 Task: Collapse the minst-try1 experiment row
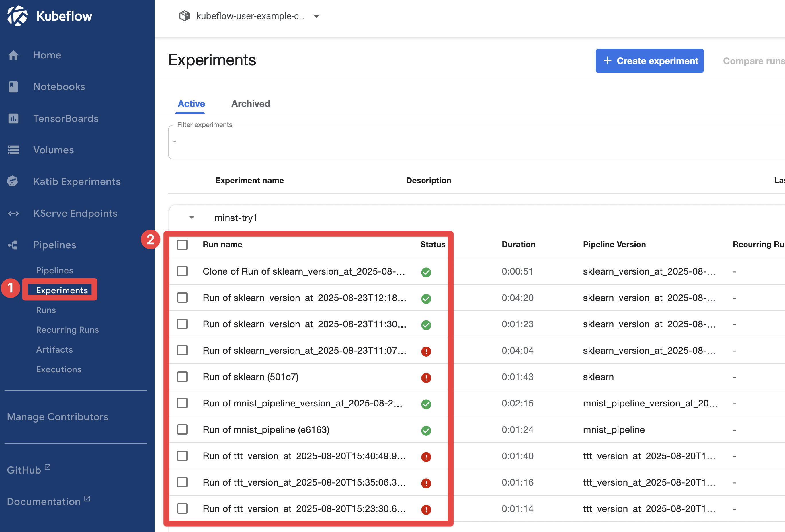click(x=192, y=218)
